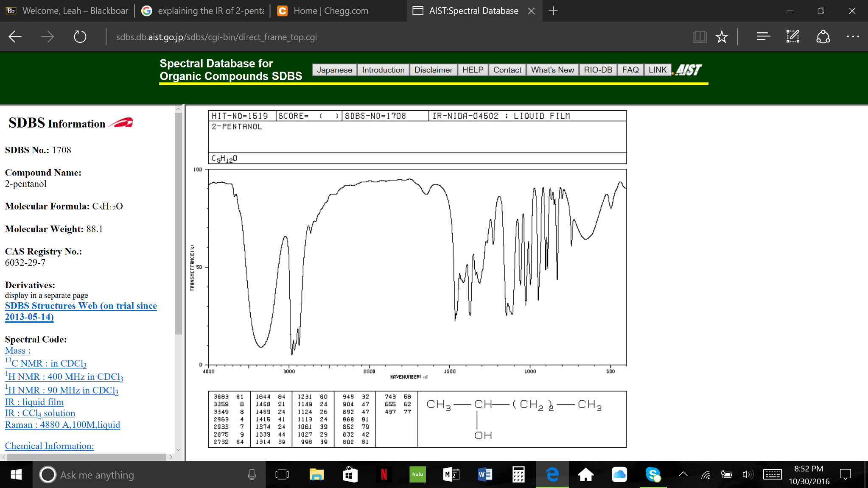Open the Hub reading list panel

pos(763,37)
